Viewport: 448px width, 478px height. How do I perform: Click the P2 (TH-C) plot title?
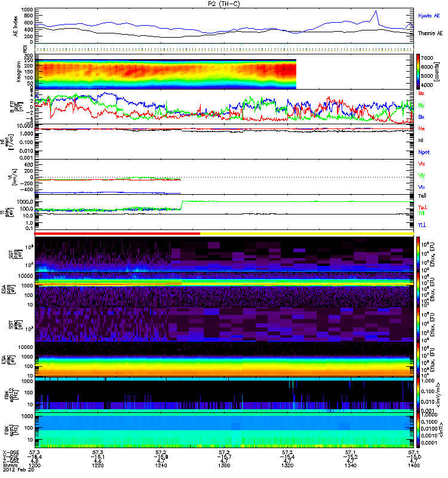tap(224, 4)
